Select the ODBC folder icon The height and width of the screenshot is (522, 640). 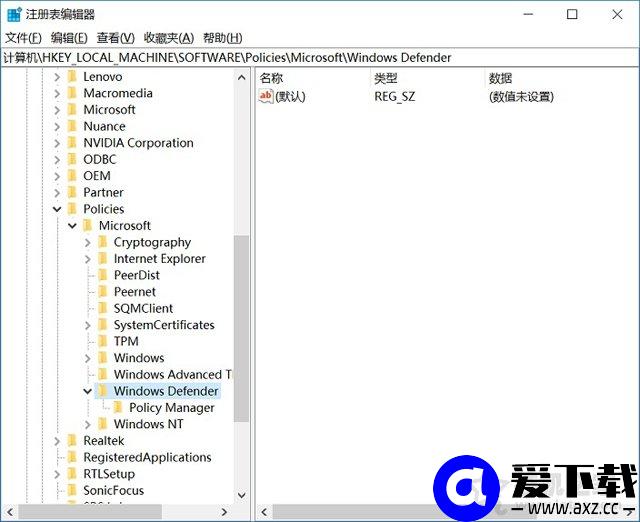point(72,159)
